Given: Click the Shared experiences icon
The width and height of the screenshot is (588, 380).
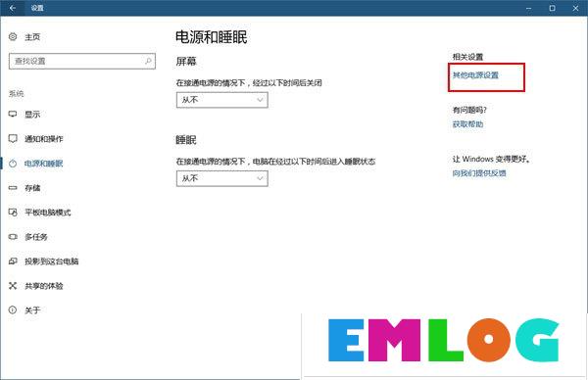Looking at the screenshot, I should point(13,286).
